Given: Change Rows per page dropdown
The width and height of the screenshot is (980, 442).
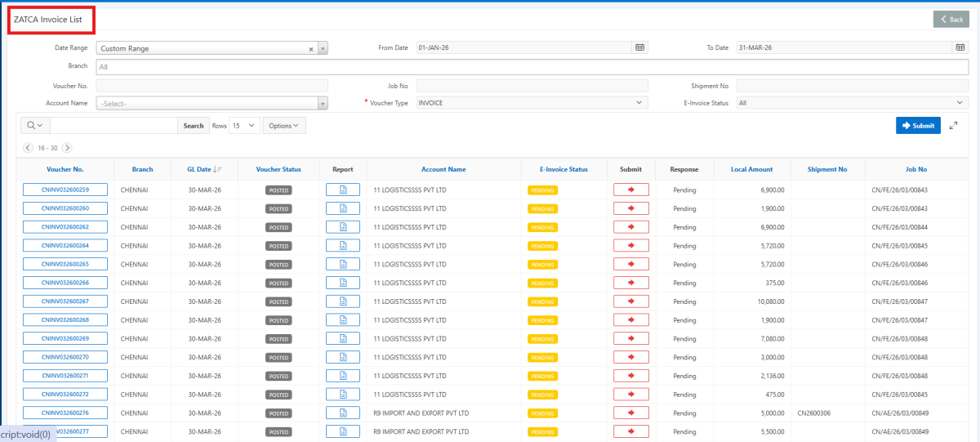Looking at the screenshot, I should pyautogui.click(x=244, y=126).
